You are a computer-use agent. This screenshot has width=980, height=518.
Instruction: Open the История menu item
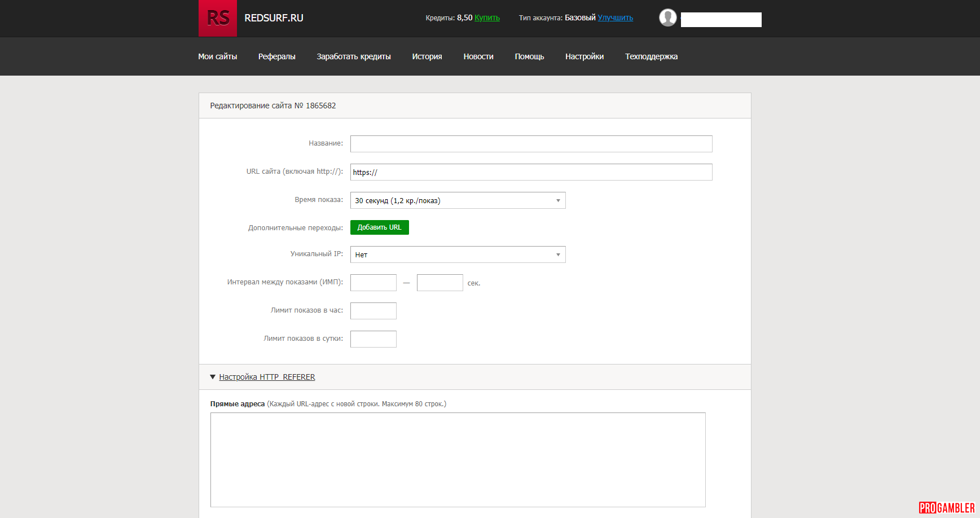427,56
